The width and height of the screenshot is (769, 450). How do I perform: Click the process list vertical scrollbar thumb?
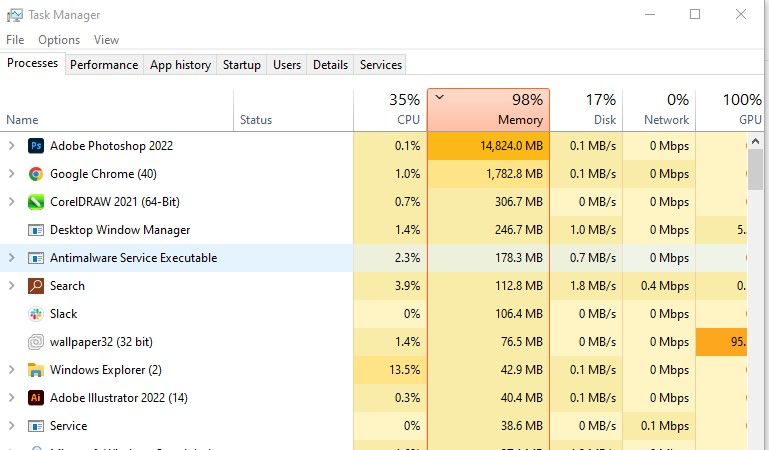tap(755, 170)
